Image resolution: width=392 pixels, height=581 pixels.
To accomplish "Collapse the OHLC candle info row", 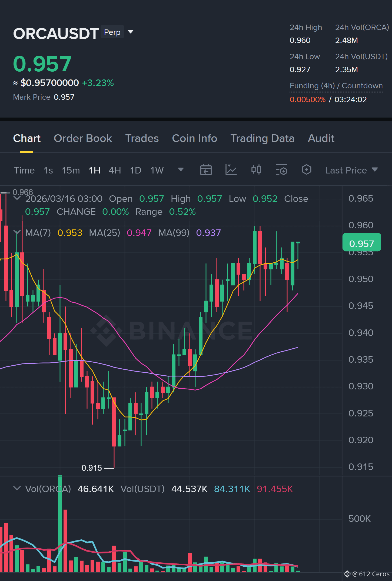I will tap(17, 198).
